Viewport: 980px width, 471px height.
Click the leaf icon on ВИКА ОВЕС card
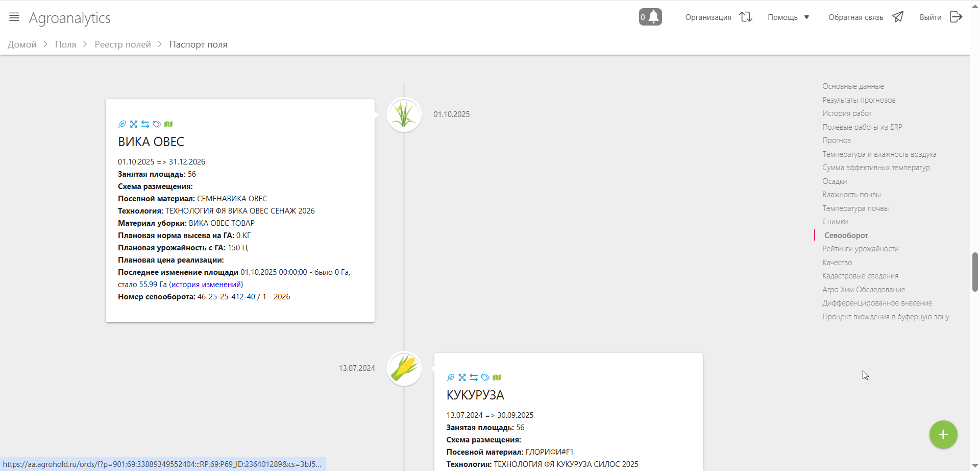tap(122, 124)
